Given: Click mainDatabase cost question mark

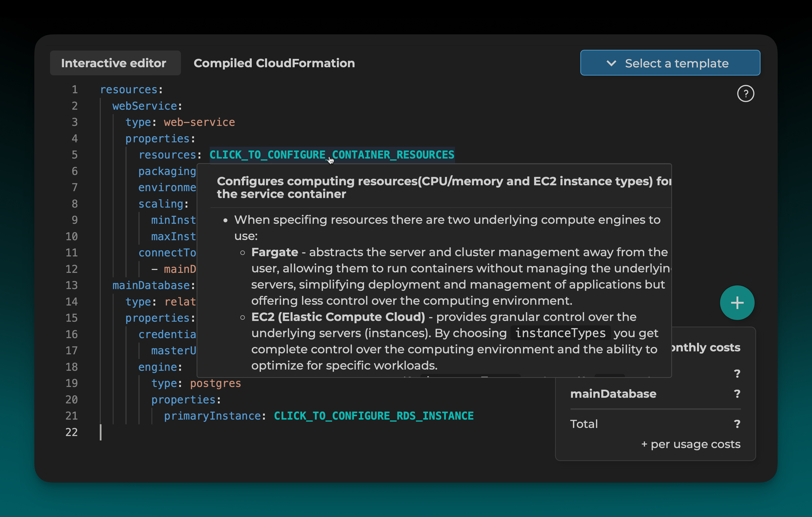Looking at the screenshot, I should tap(737, 394).
